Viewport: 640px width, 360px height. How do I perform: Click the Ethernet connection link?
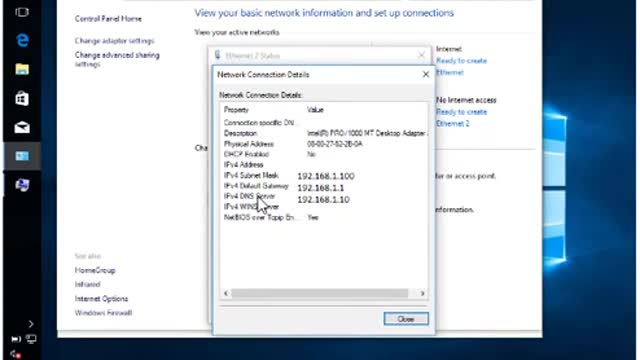pyautogui.click(x=450, y=72)
